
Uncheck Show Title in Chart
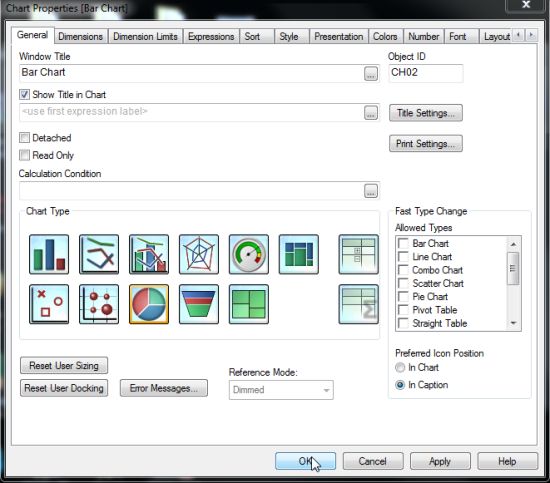point(24,94)
